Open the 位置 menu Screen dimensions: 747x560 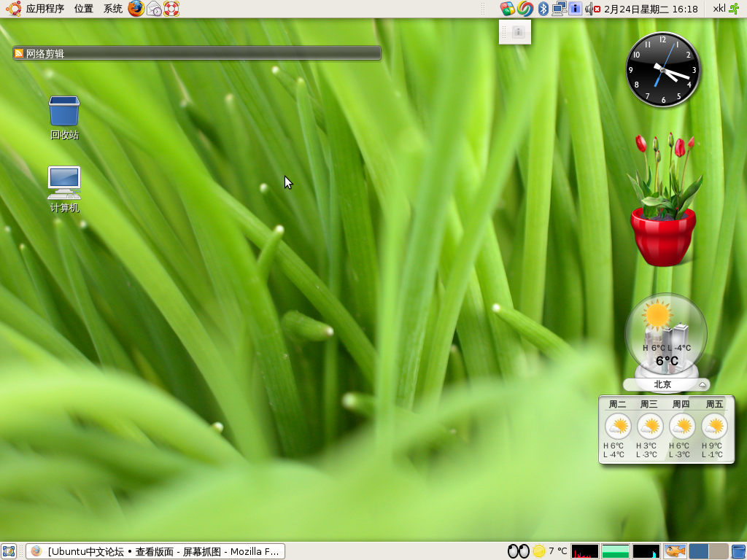click(84, 9)
